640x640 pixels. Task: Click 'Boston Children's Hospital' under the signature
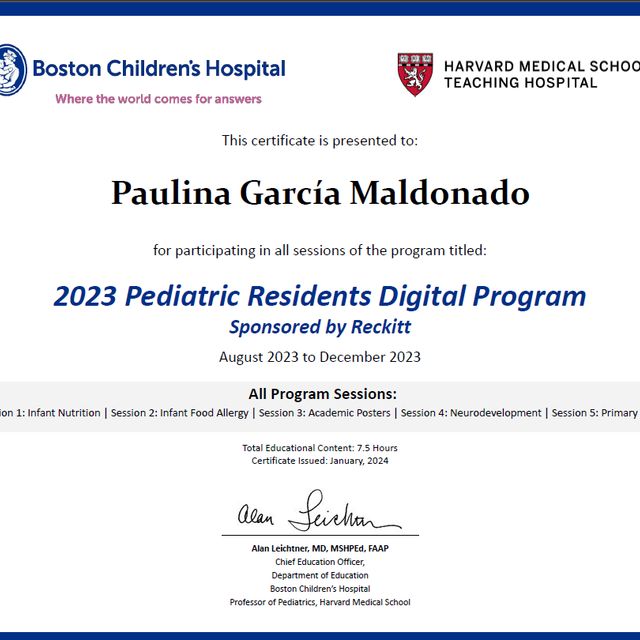point(320,589)
